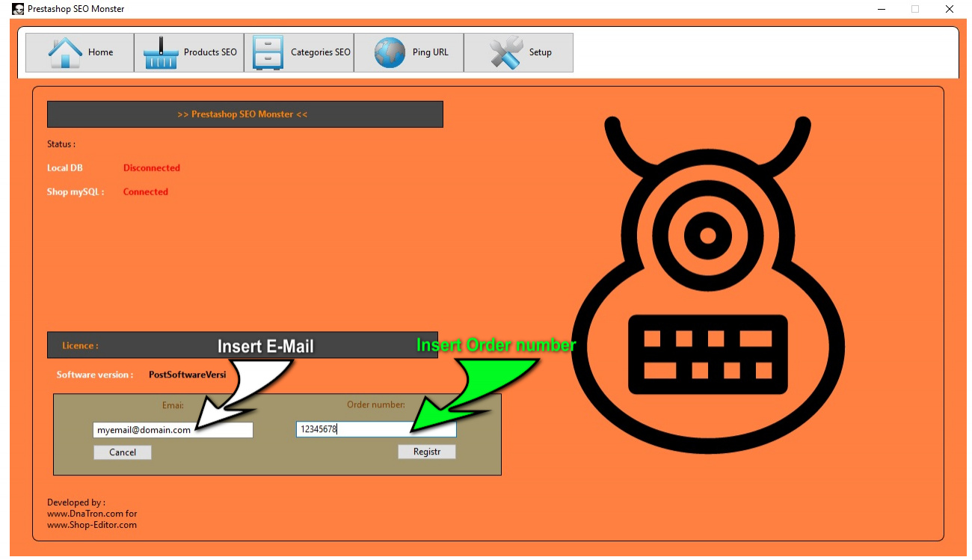Click the Registr button
Image resolution: width=972 pixels, height=560 pixels.
[x=427, y=452]
